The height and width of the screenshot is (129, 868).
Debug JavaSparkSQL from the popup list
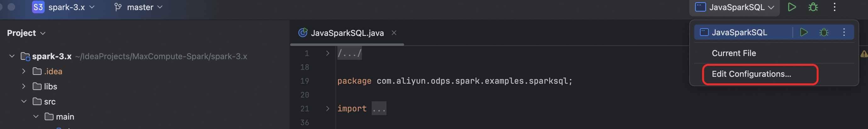coord(824,32)
